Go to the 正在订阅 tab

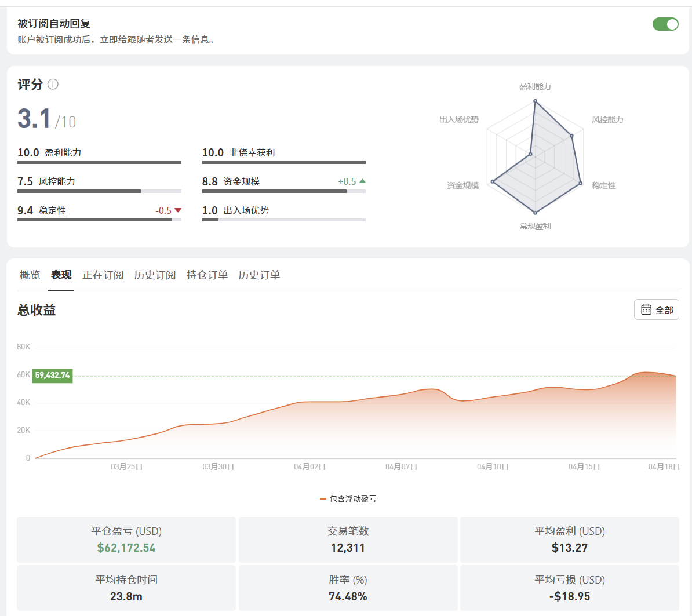[103, 275]
